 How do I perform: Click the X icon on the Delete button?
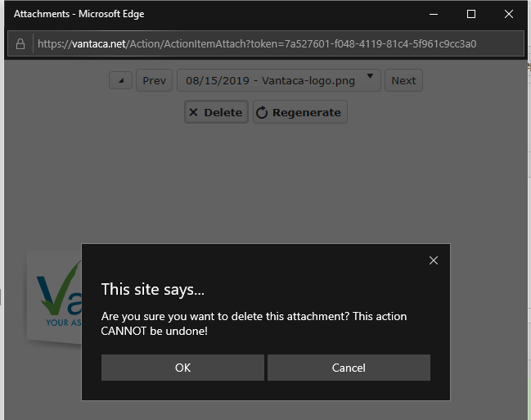(193, 113)
